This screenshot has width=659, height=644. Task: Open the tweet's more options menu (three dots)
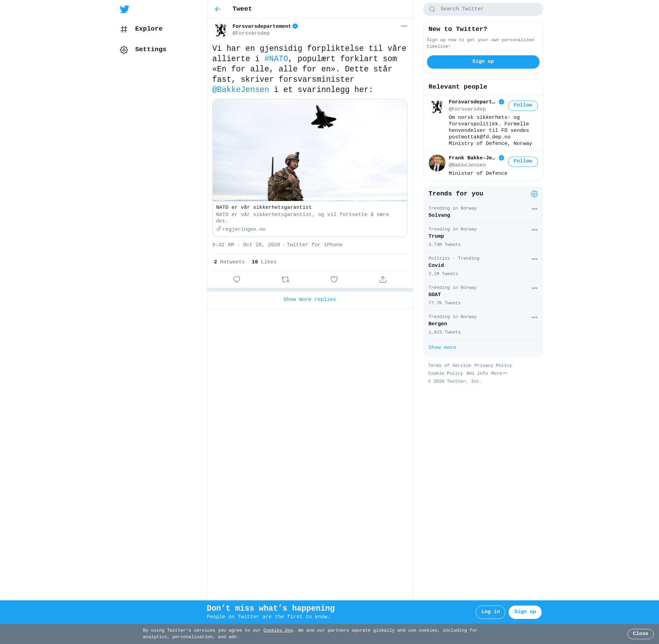click(x=404, y=26)
